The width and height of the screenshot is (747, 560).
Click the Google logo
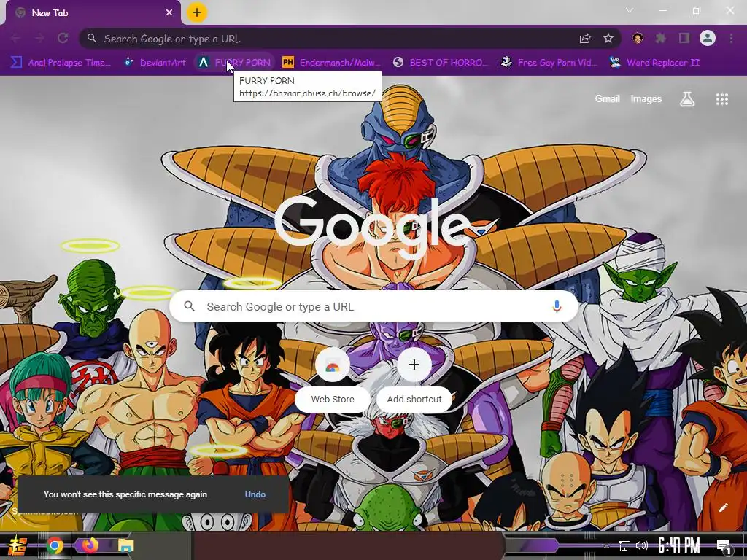pyautogui.click(x=373, y=228)
